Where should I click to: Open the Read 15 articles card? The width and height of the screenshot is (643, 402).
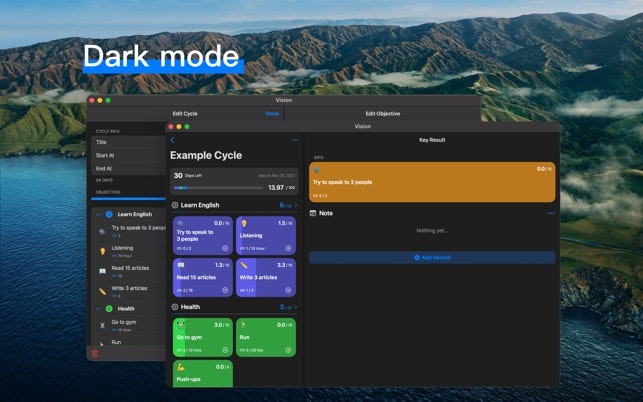(203, 278)
